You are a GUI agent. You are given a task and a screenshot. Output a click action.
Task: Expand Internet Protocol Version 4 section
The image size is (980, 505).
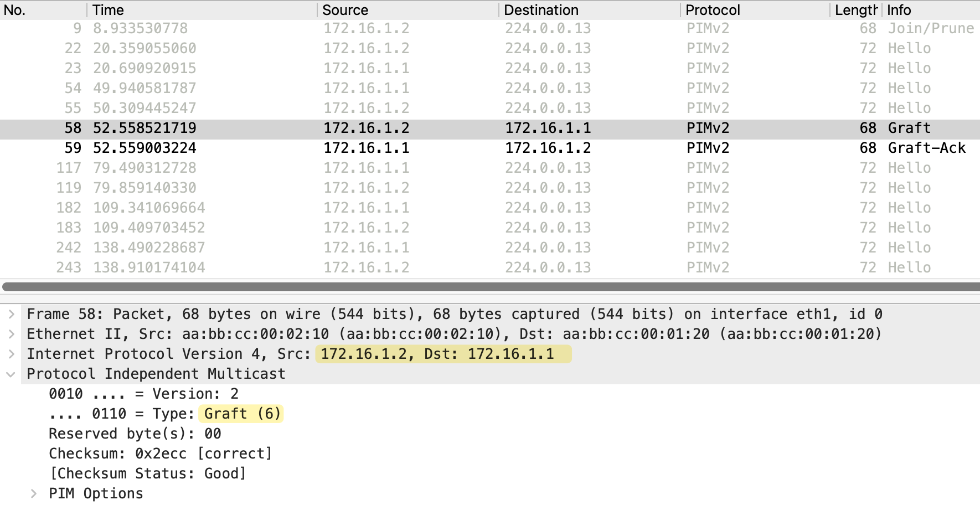click(11, 354)
